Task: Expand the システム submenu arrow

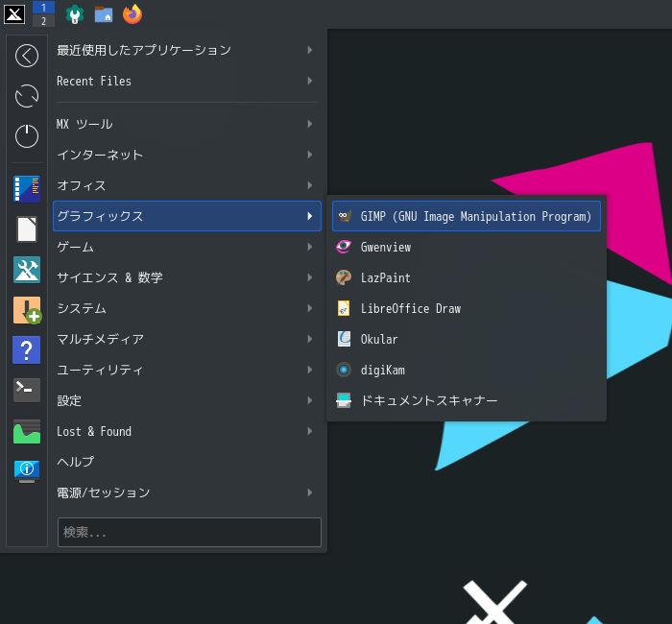Action: pos(310,308)
